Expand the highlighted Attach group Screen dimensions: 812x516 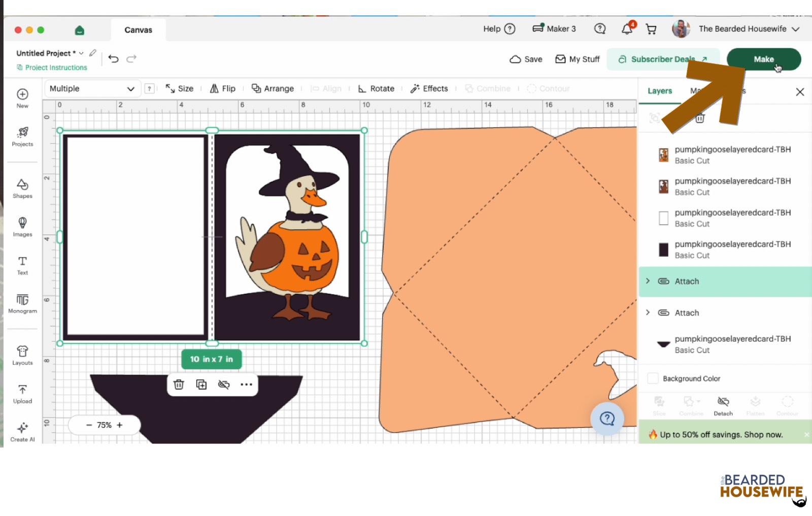pyautogui.click(x=648, y=281)
